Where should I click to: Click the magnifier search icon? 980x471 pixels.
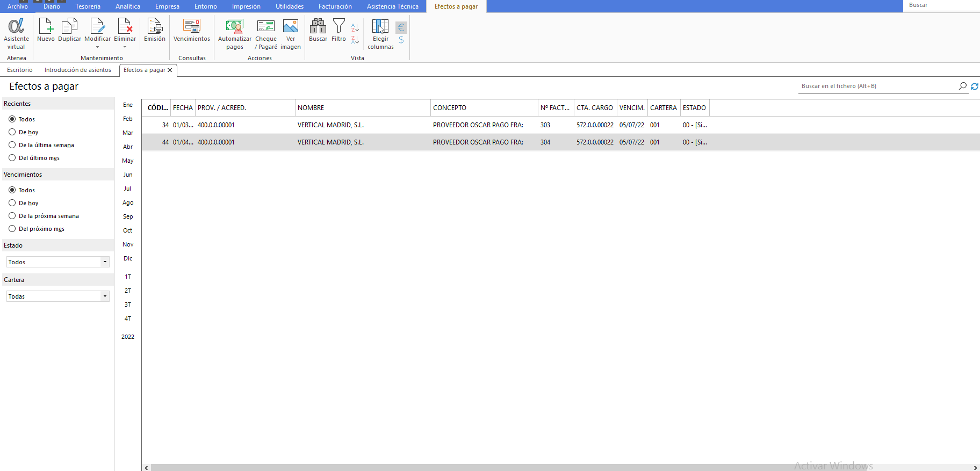962,86
